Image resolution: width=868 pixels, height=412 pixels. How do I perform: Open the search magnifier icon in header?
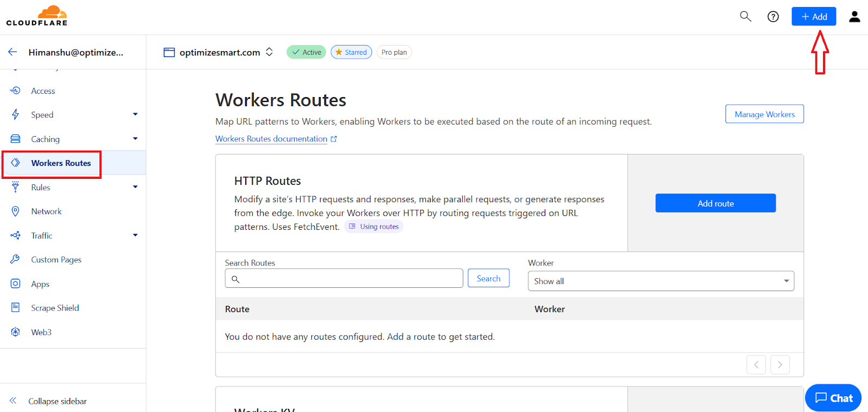click(x=745, y=16)
